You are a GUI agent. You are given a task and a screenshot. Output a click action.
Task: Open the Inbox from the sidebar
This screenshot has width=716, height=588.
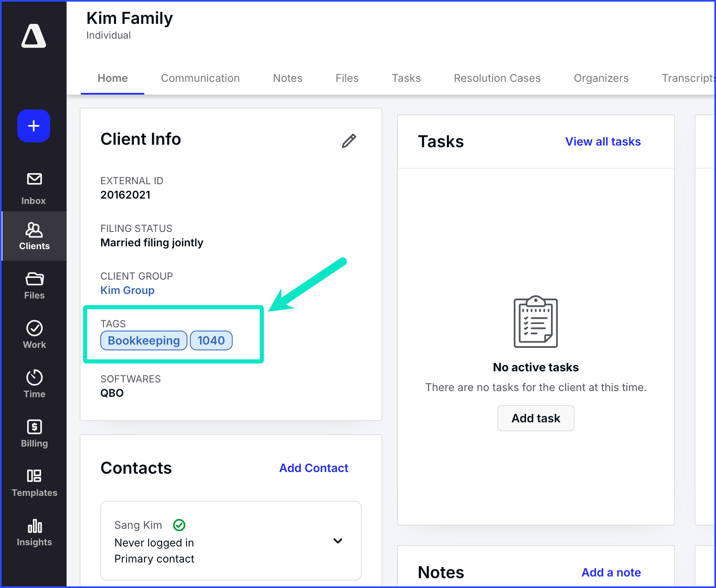34,189
